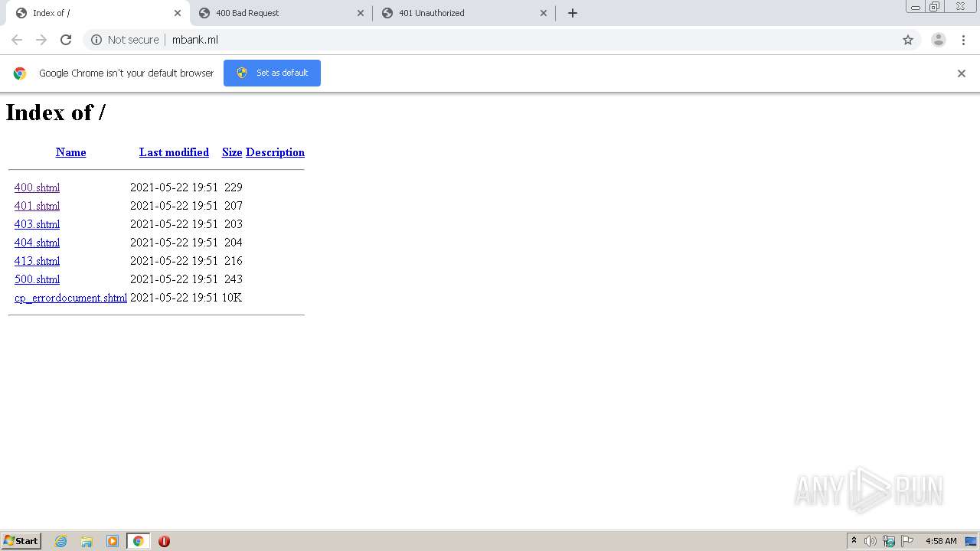Click size 216 in 413.shtml row

[233, 261]
